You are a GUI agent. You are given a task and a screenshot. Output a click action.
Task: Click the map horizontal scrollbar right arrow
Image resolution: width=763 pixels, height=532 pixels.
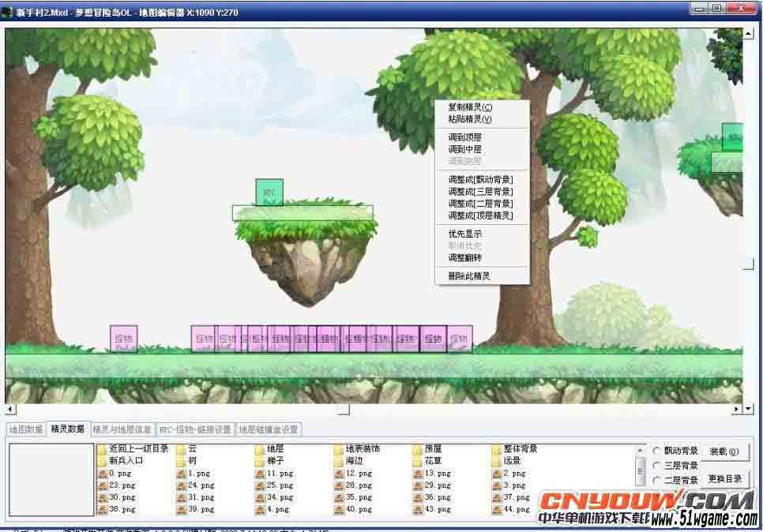tap(737, 410)
